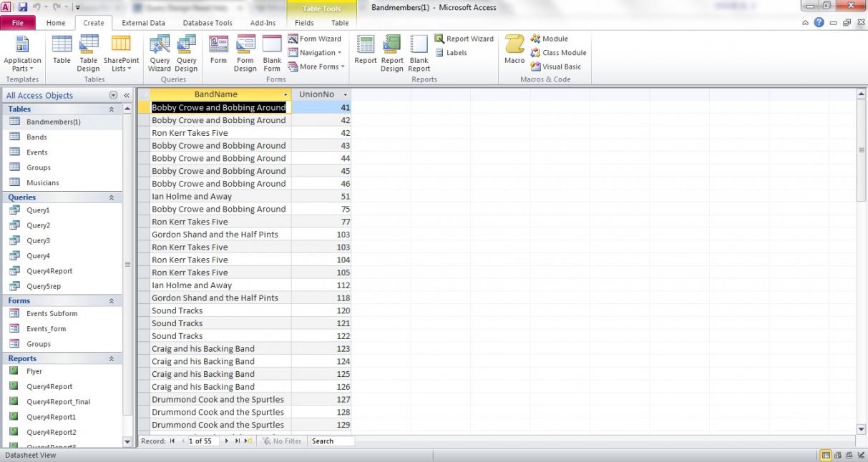Image resolution: width=868 pixels, height=462 pixels.
Task: Open the Musicians table
Action: coord(43,183)
